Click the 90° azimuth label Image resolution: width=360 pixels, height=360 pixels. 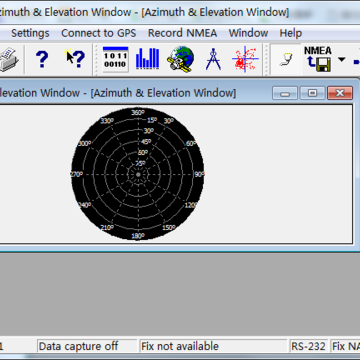199,174
